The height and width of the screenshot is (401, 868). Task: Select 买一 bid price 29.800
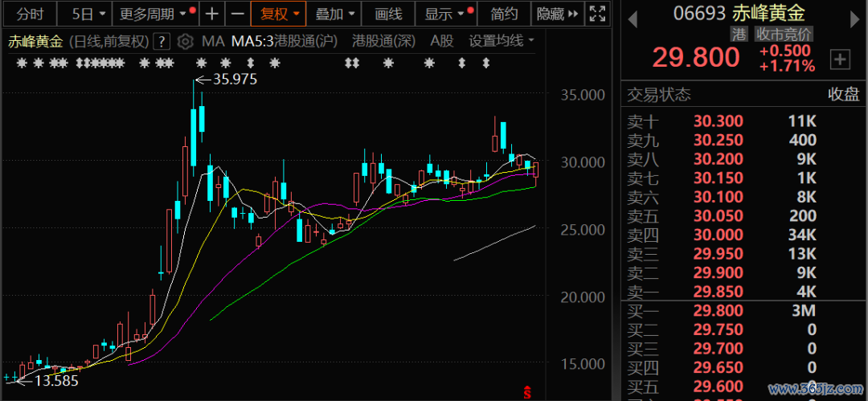pos(718,311)
